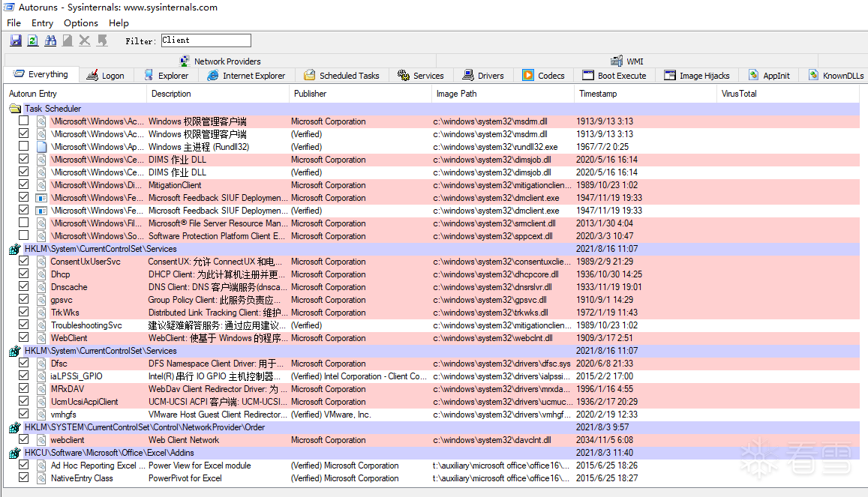The image size is (868, 497).
Task: Sort by VirusTotal column header
Action: [x=788, y=94]
